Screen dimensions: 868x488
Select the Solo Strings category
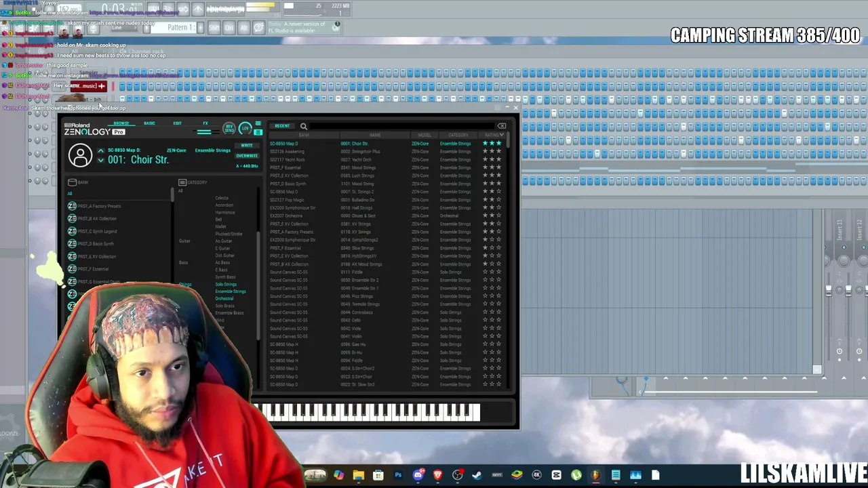(x=226, y=285)
